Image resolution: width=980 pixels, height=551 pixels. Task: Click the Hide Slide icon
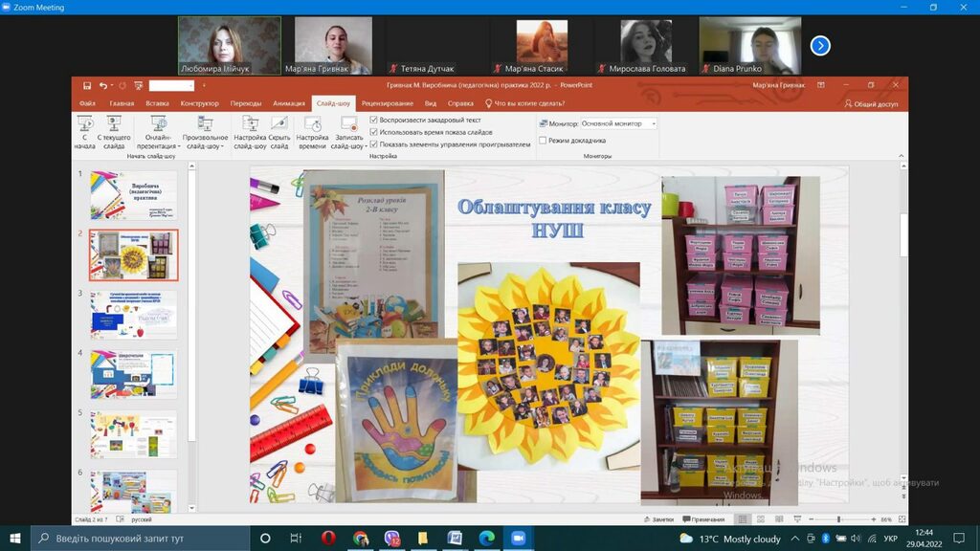coord(279,132)
